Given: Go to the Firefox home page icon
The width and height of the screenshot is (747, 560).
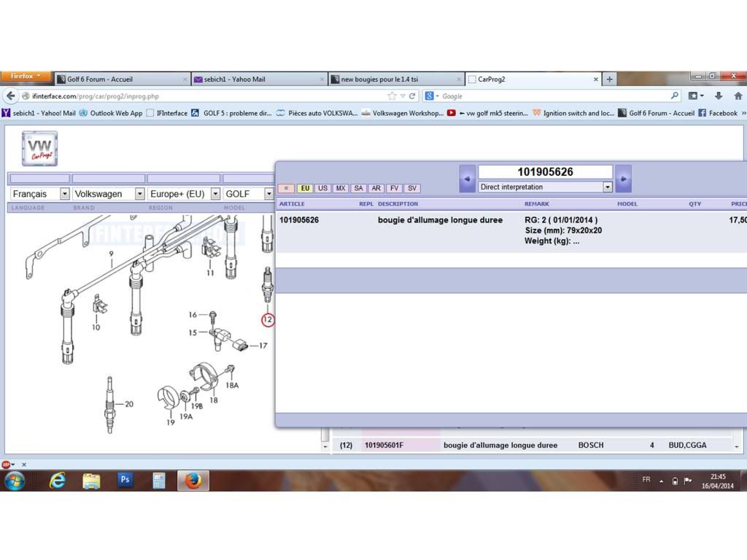Looking at the screenshot, I should click(738, 96).
